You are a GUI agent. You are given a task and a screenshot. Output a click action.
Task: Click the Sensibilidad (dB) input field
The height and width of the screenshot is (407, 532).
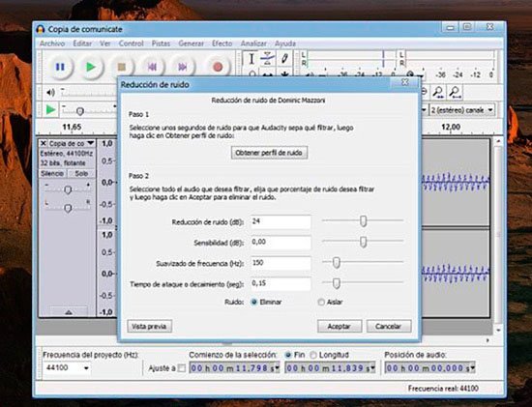pos(281,243)
